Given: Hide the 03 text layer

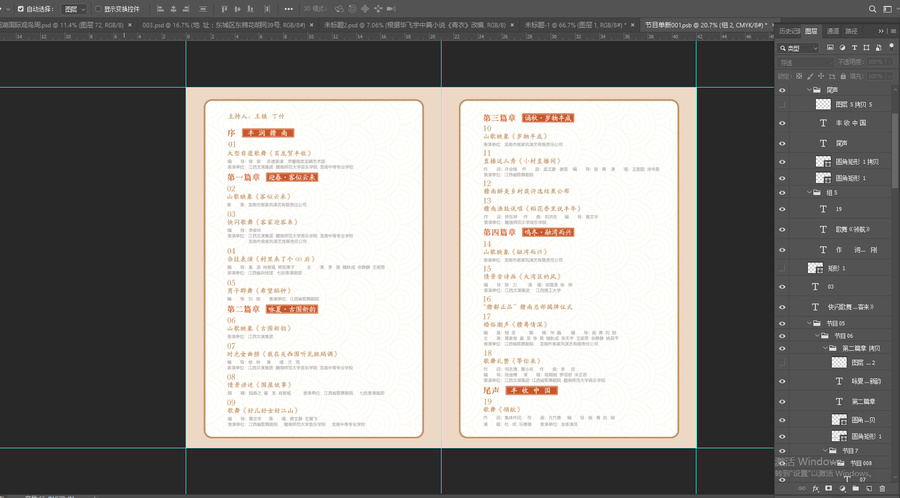Looking at the screenshot, I should [782, 286].
